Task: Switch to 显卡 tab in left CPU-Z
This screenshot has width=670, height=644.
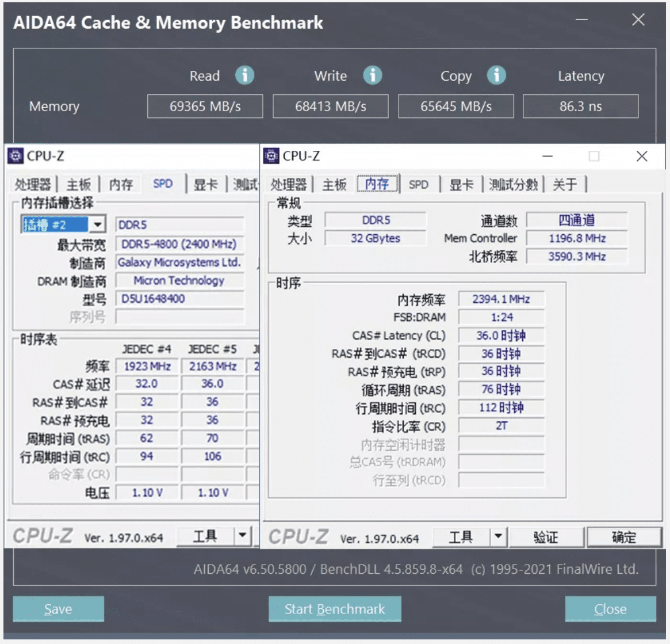Action: click(x=205, y=184)
